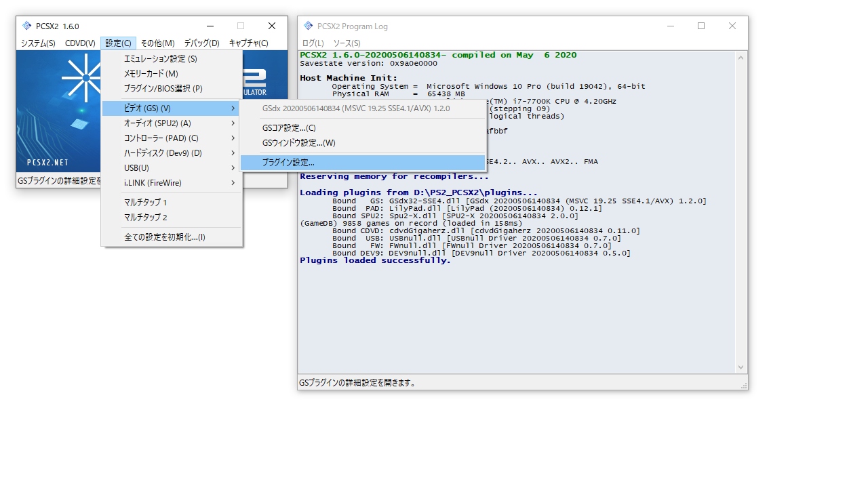
Task: Expand the ビデオ (GS) (V) submenu
Action: pyautogui.click(x=172, y=108)
